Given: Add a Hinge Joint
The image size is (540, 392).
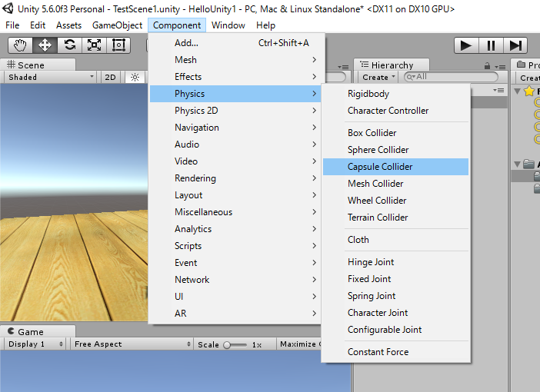Looking at the screenshot, I should point(395,262).
